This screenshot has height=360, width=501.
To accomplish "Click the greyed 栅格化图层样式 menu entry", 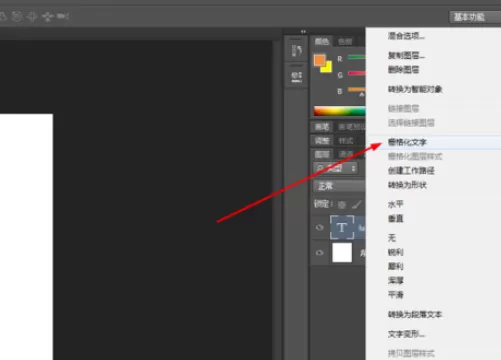I will [415, 157].
